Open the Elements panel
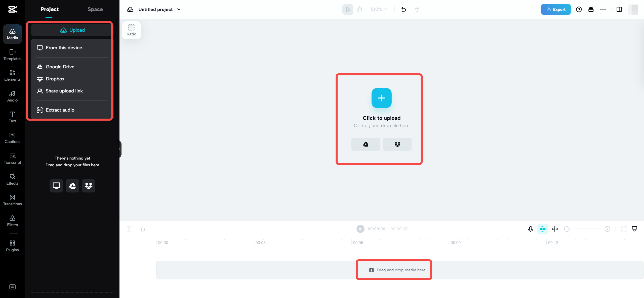This screenshot has height=298, width=644. [12, 75]
